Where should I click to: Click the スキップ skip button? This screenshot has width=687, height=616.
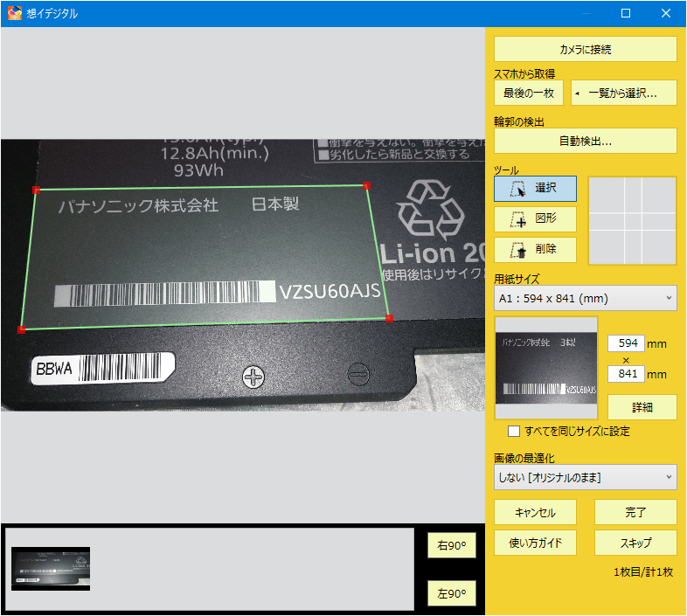tap(635, 543)
